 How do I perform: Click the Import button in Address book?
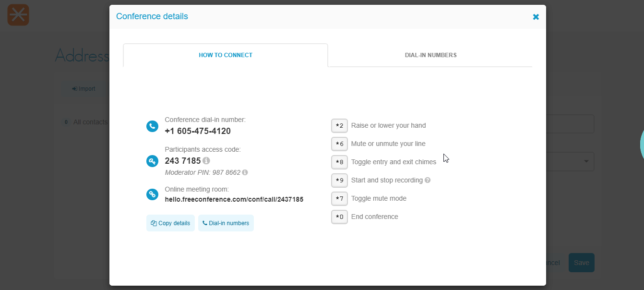(84, 89)
